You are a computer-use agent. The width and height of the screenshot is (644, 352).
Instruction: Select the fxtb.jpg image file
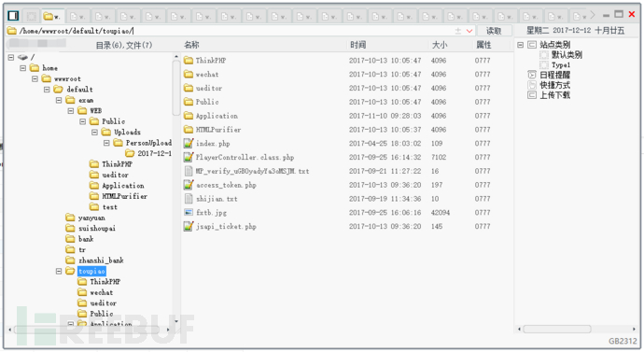click(205, 213)
